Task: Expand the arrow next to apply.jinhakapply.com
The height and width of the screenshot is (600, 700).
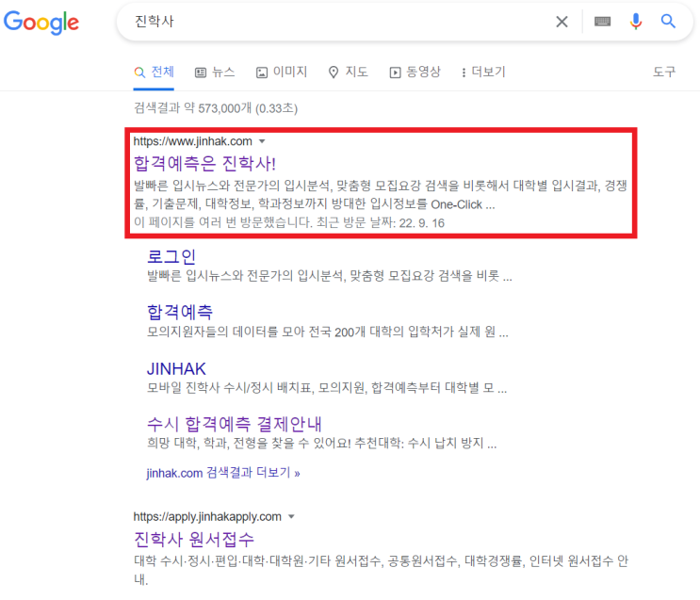Action: [x=291, y=516]
